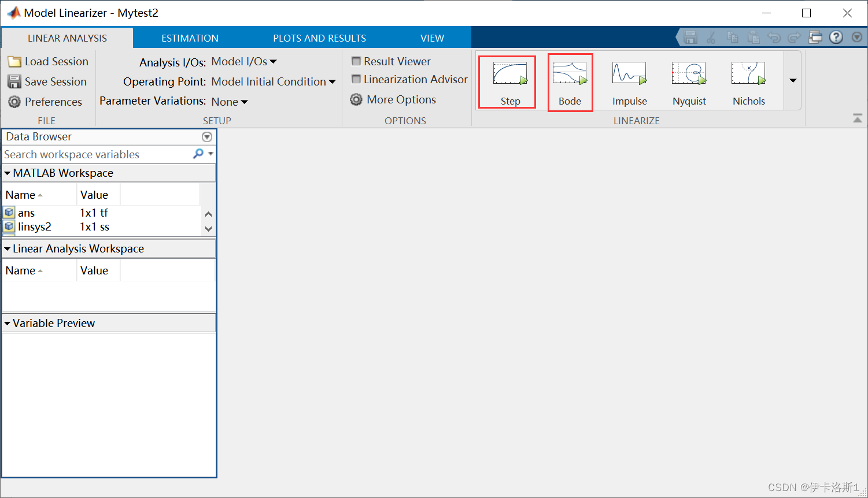
Task: Click the quick access Redo icon
Action: [x=795, y=38]
